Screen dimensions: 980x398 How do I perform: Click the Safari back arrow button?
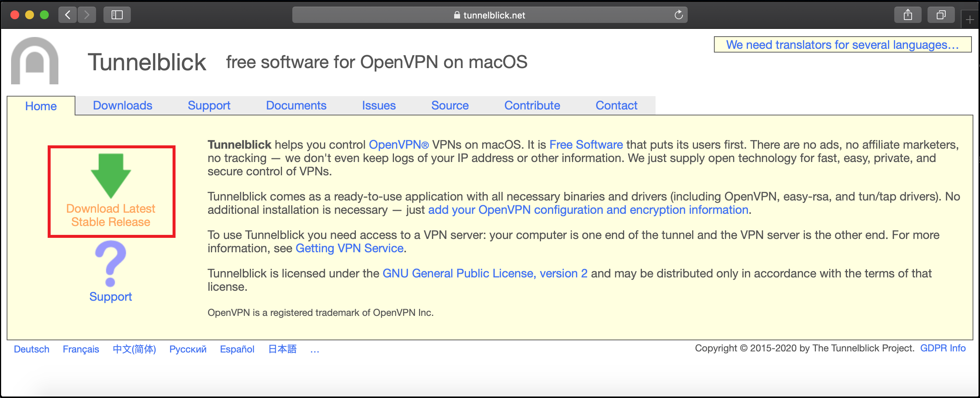[68, 15]
